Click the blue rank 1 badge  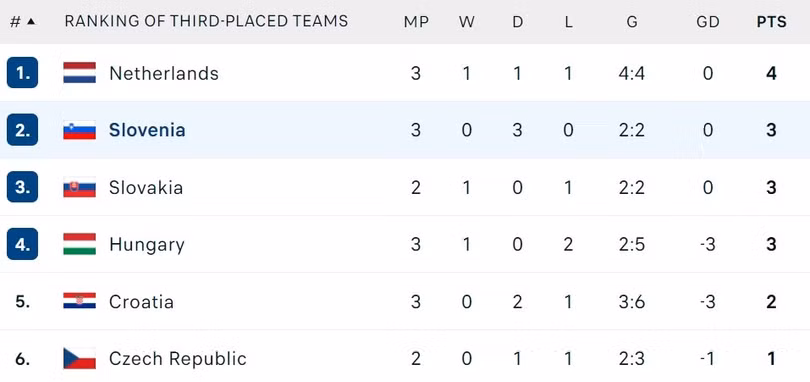pos(22,73)
